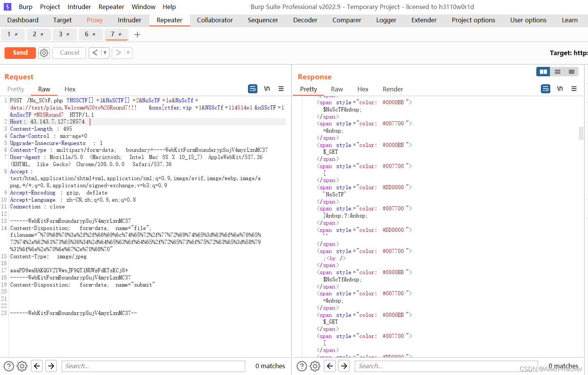The image size is (588, 375).
Task: Open the Project options tab
Action: tap(473, 20)
